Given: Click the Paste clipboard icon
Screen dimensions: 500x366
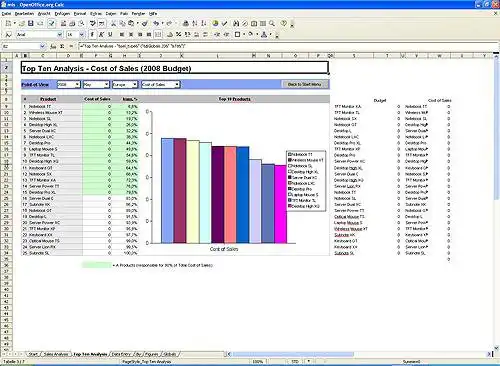Looking at the screenshot, I should [x=131, y=23].
